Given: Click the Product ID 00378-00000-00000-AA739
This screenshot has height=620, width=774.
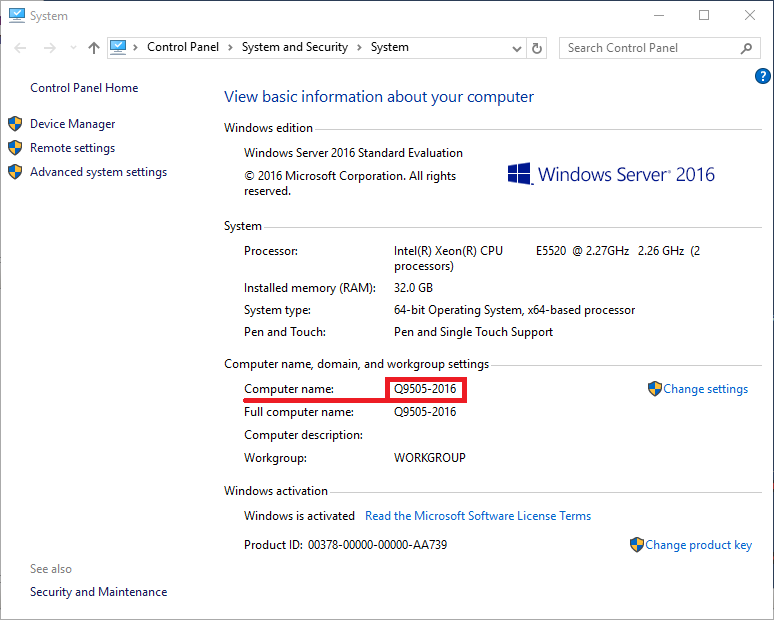Looking at the screenshot, I should pos(377,545).
